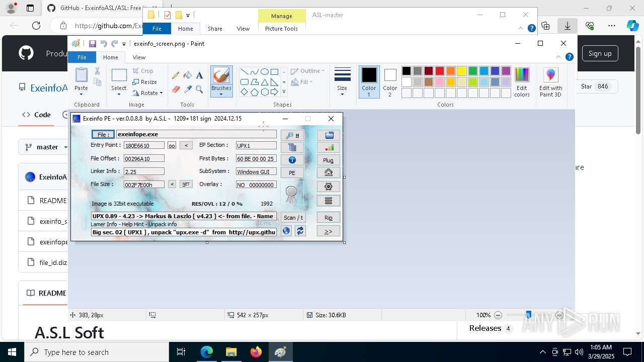Image resolution: width=644 pixels, height=362 pixels.
Task: Click Redo arrow in Paint title bar
Action: click(114, 44)
